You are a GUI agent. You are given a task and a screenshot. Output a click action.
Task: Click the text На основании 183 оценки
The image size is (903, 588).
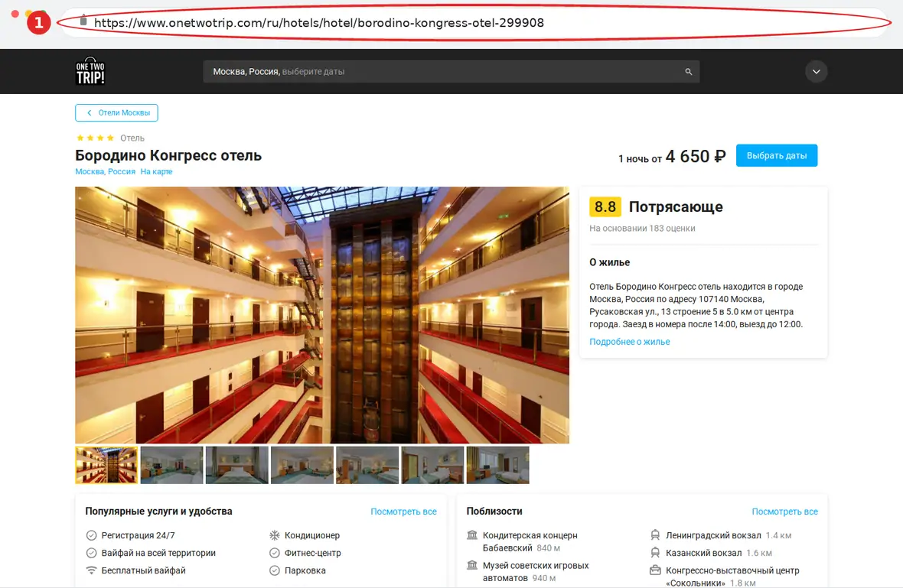pos(642,229)
